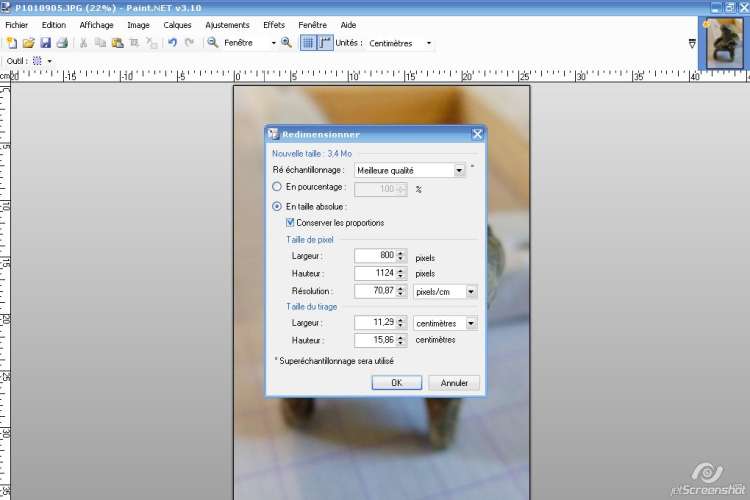This screenshot has width=750, height=500.
Task: Open the 'Ré échantillonnage' quality dropdown
Action: click(x=459, y=171)
